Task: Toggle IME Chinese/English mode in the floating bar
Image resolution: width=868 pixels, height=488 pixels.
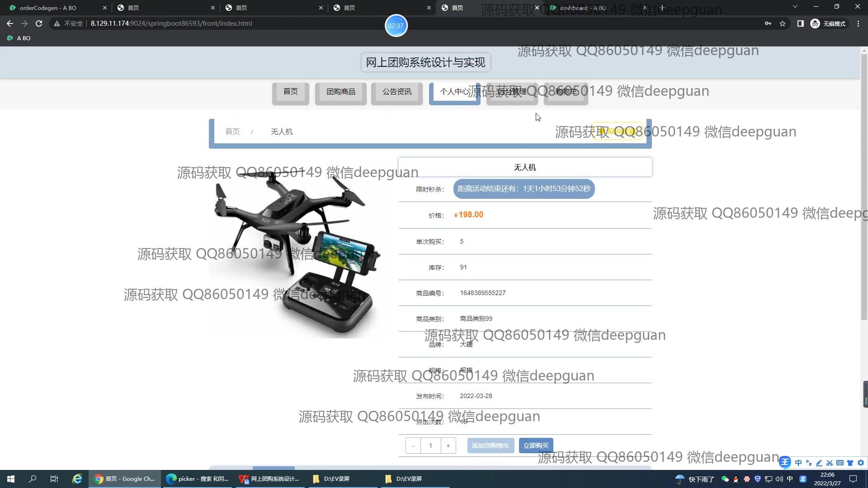Action: pyautogui.click(x=798, y=463)
